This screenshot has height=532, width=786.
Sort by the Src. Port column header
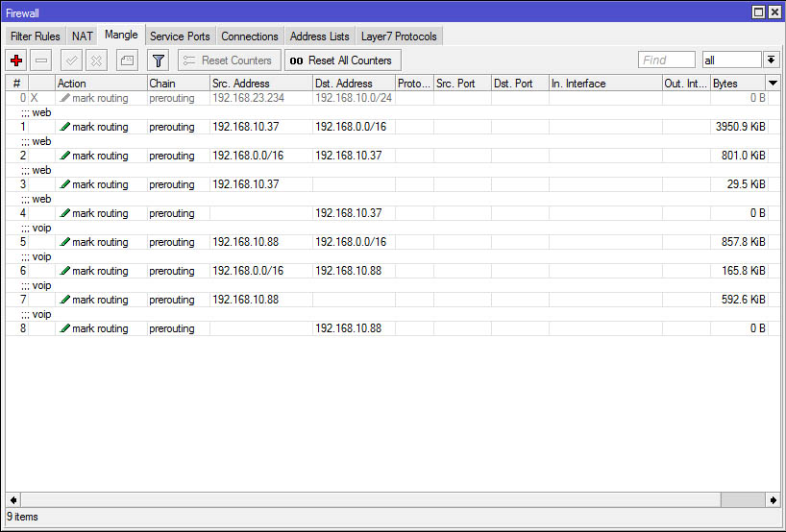coord(463,84)
